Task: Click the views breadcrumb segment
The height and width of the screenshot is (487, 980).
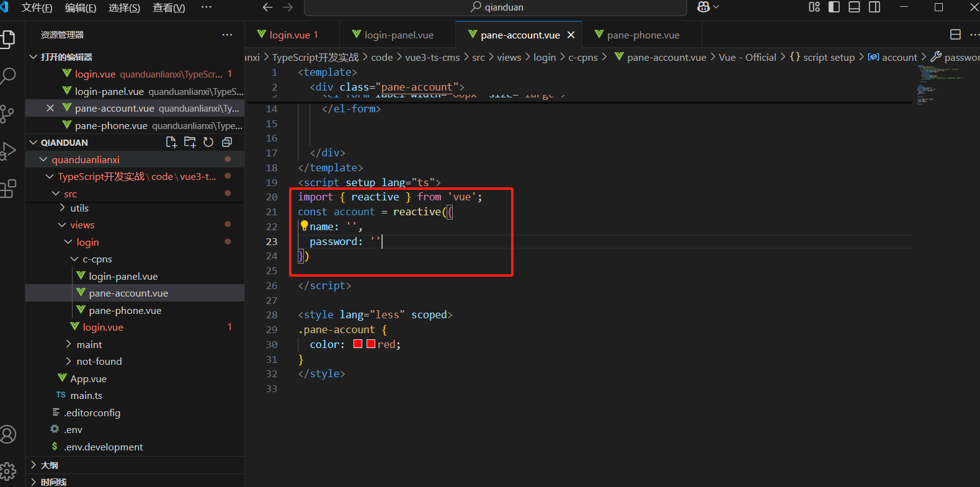Action: click(509, 57)
